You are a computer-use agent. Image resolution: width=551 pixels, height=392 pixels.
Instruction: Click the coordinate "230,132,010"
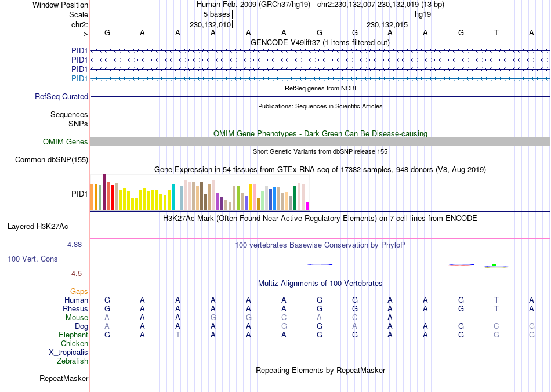(x=210, y=24)
